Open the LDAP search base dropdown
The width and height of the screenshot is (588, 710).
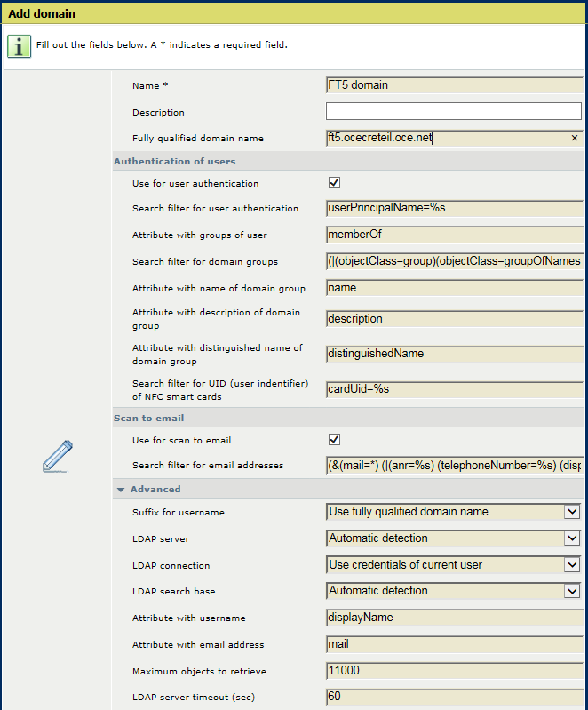click(572, 591)
